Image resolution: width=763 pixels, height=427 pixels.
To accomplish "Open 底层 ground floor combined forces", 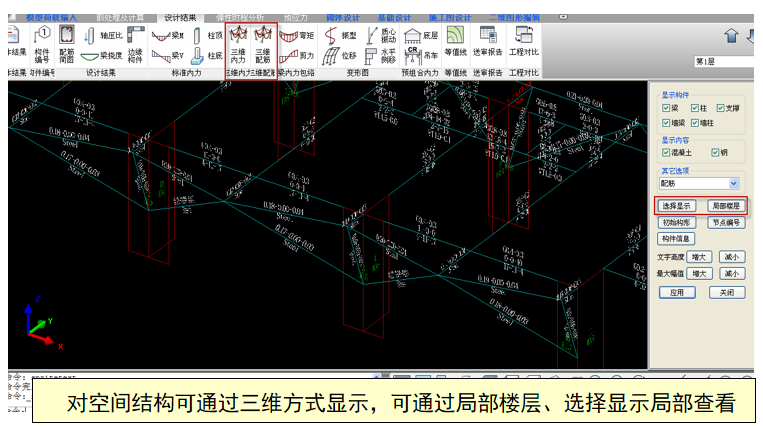I will (x=421, y=36).
